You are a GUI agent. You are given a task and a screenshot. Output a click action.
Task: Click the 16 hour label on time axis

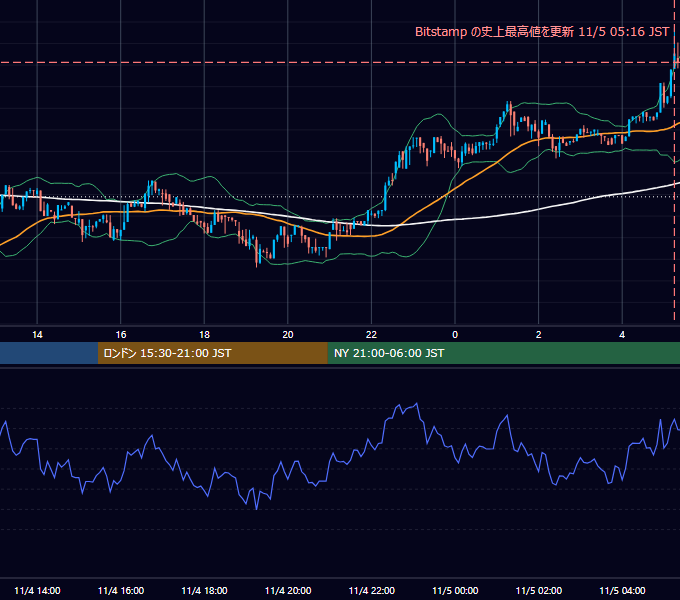121,335
